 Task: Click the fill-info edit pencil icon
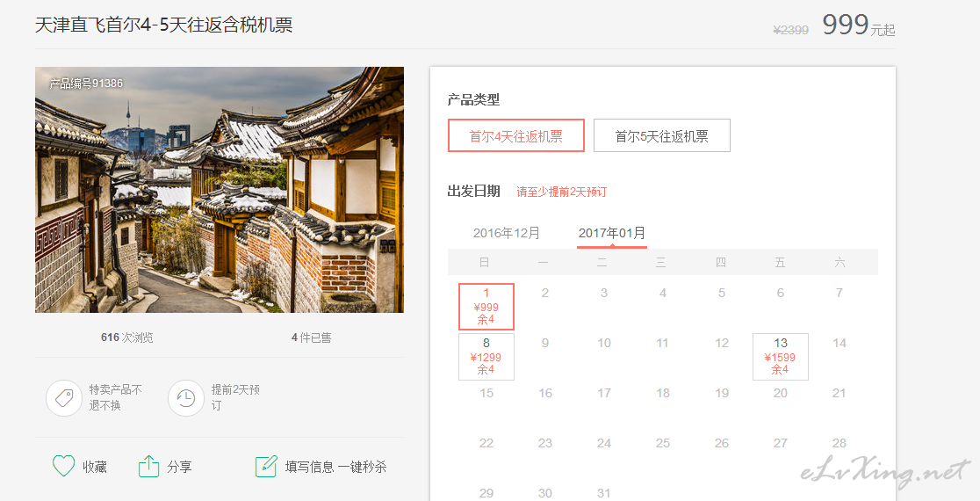[265, 466]
